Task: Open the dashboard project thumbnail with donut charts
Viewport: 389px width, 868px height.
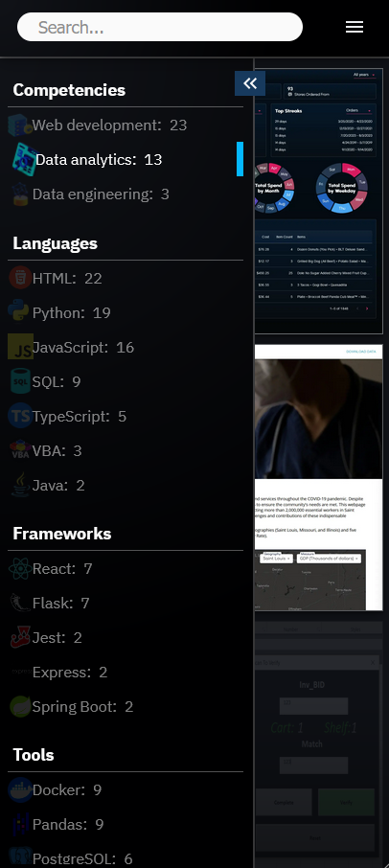Action: [x=319, y=201]
